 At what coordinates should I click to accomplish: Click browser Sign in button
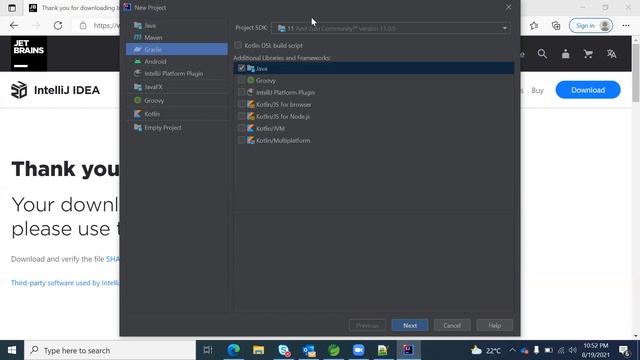591,25
